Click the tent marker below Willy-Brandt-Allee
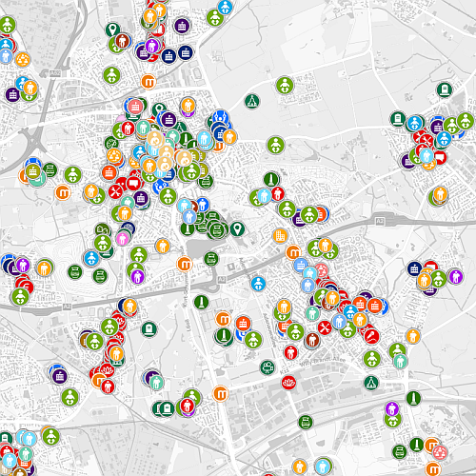The height and width of the screenshot is (476, 476). coord(371,383)
